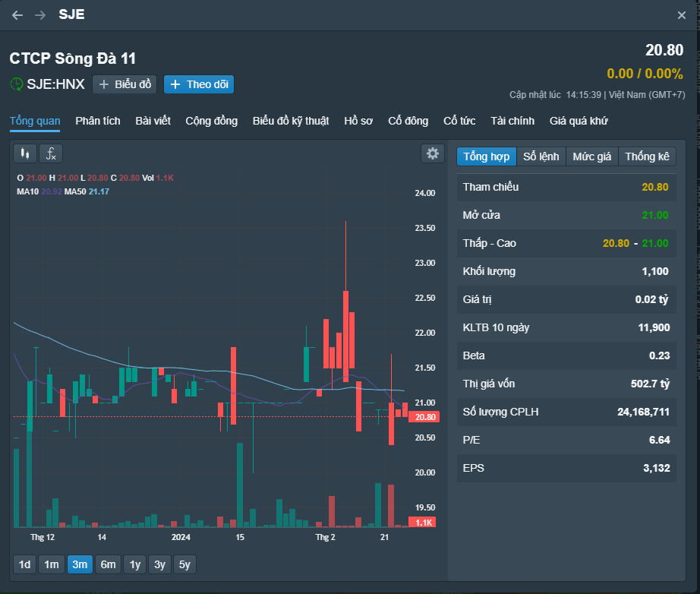This screenshot has height=594, width=700.
Task: Click the MA50 indicator legend
Action: pyautogui.click(x=87, y=191)
